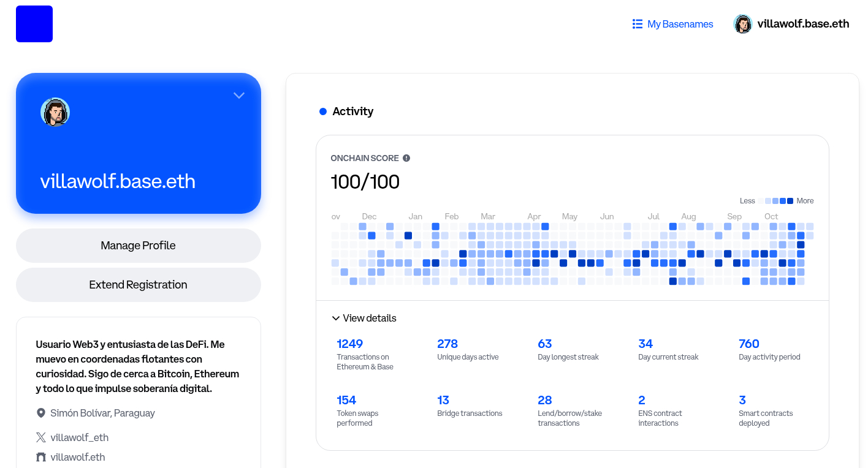The image size is (868, 468).
Task: Select the darkest legend swatch next to More
Action: coord(790,201)
